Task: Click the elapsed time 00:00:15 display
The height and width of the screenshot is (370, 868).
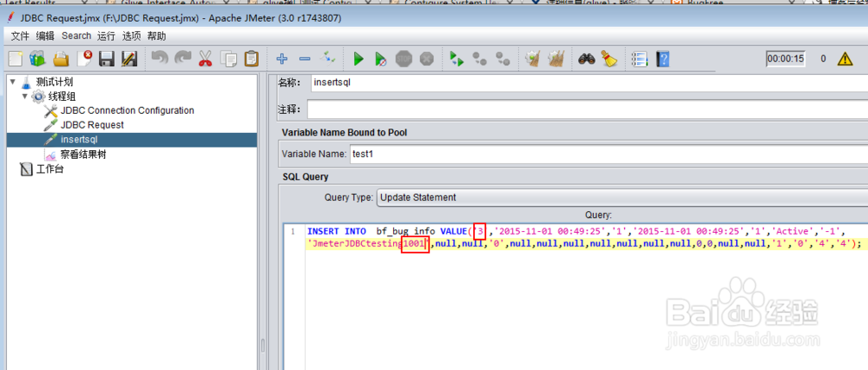Action: click(x=786, y=58)
